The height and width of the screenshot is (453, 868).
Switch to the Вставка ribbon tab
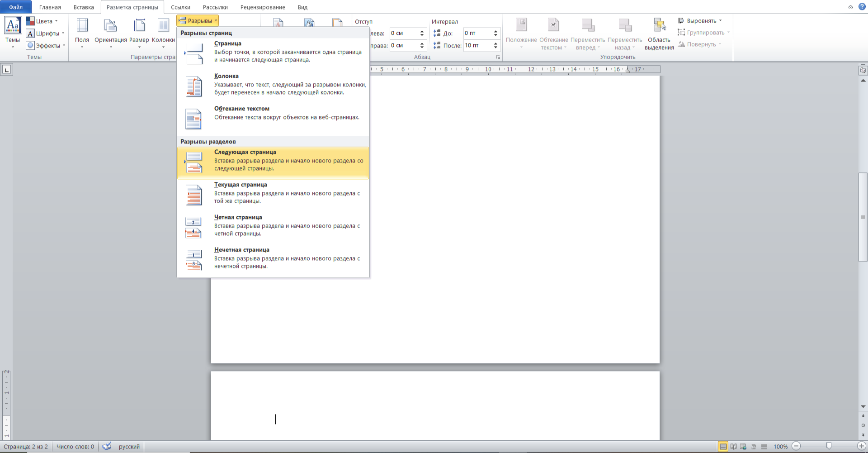[84, 7]
